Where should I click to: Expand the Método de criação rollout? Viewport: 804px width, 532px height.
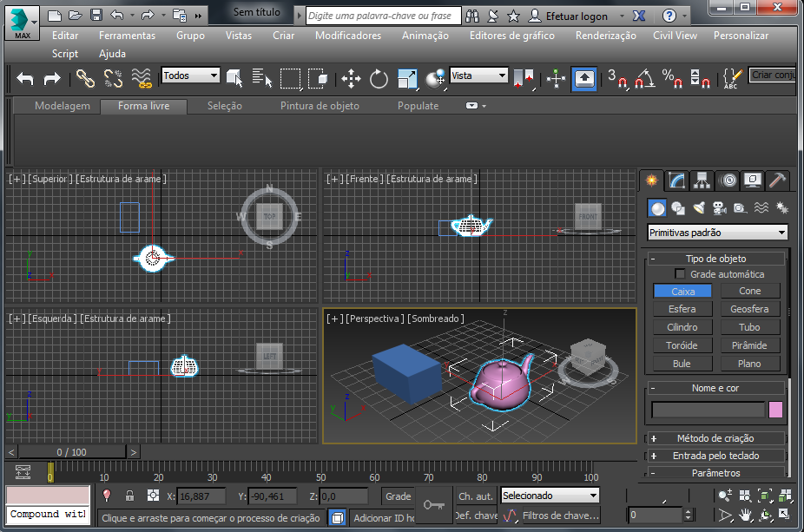[716, 438]
